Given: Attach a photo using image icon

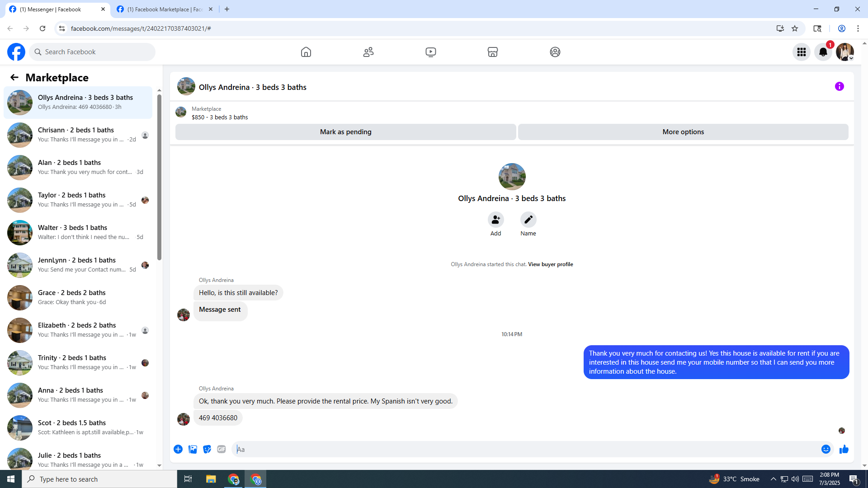Looking at the screenshot, I should (193, 449).
